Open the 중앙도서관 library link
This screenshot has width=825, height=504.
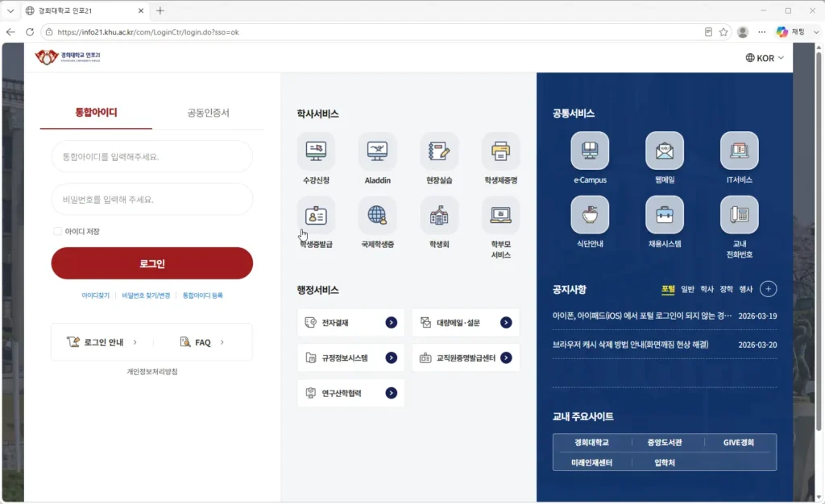[665, 443]
